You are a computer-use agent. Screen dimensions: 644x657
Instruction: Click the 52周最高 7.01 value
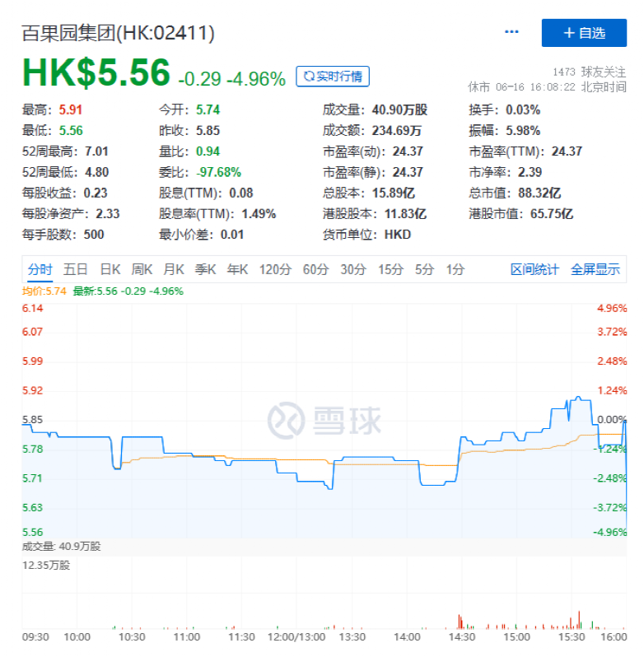click(96, 151)
